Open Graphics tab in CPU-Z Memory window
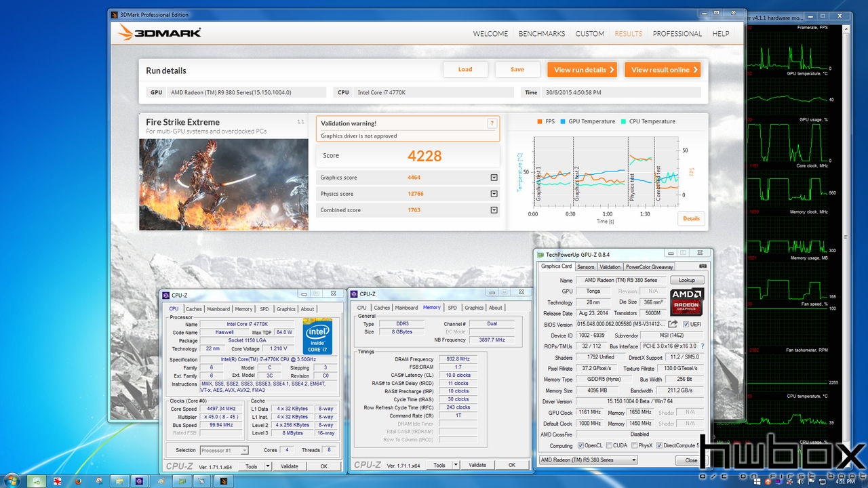868x488 pixels. coord(474,308)
